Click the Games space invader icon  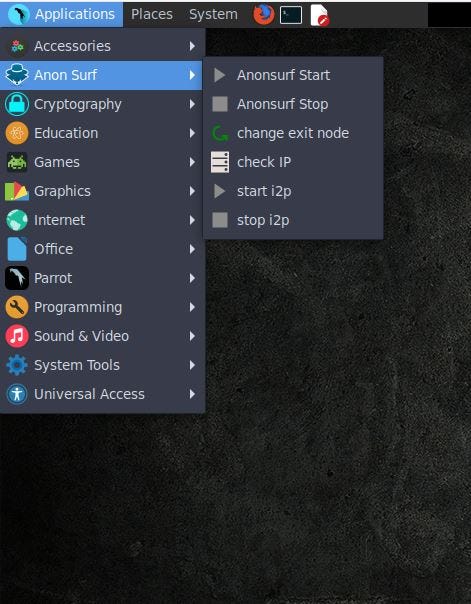click(17, 162)
